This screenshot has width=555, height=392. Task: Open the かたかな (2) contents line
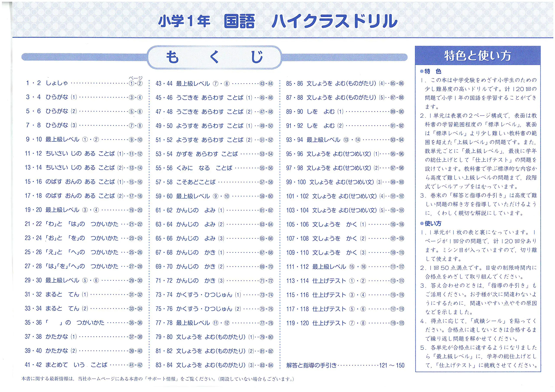pos(61,351)
